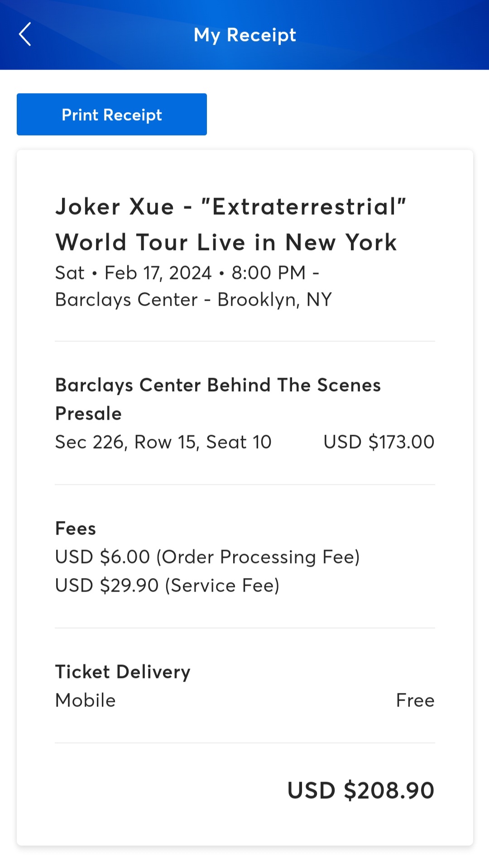
Task: Select the Joker Xue name in event title
Action: click(115, 207)
